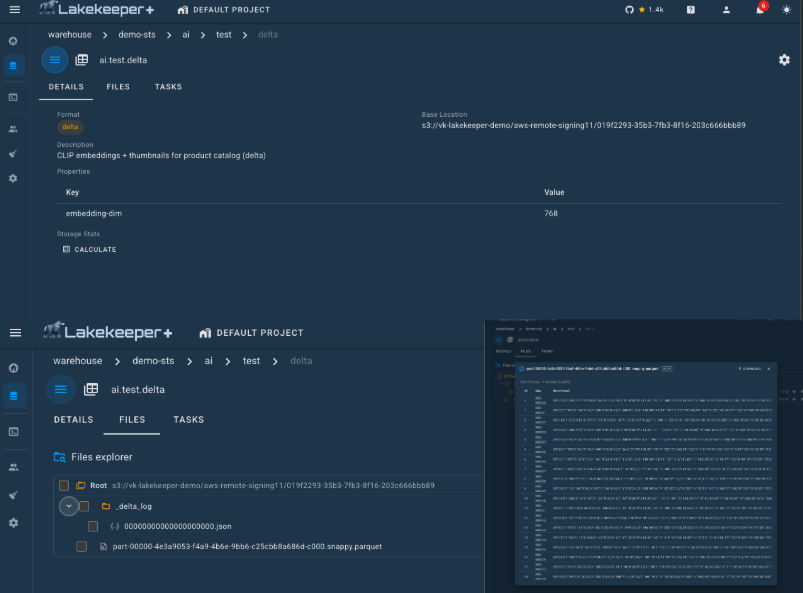Go to the warehouse breadcrumb on the Files page
This screenshot has width=803, height=593.
point(78,361)
